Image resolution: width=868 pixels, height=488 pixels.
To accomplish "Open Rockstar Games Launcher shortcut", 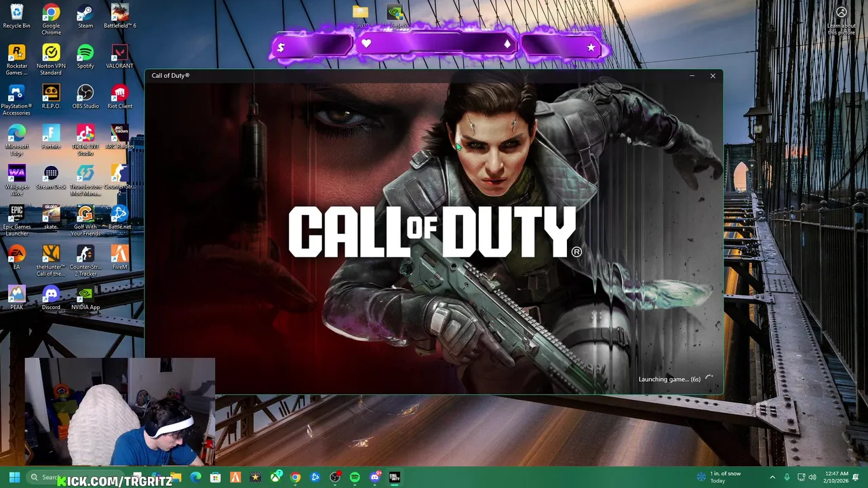I will click(x=17, y=60).
